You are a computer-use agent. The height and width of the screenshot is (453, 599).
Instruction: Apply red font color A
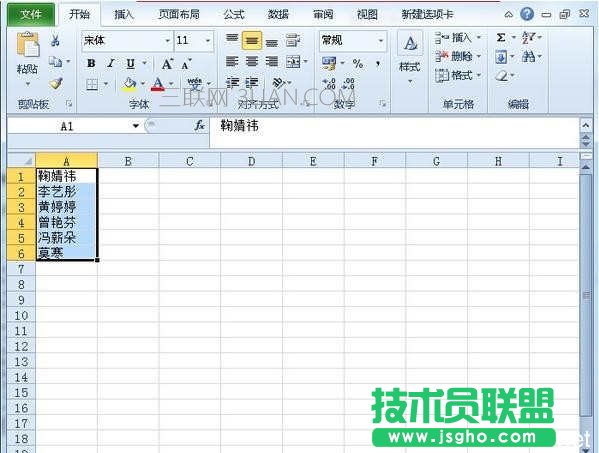click(158, 84)
